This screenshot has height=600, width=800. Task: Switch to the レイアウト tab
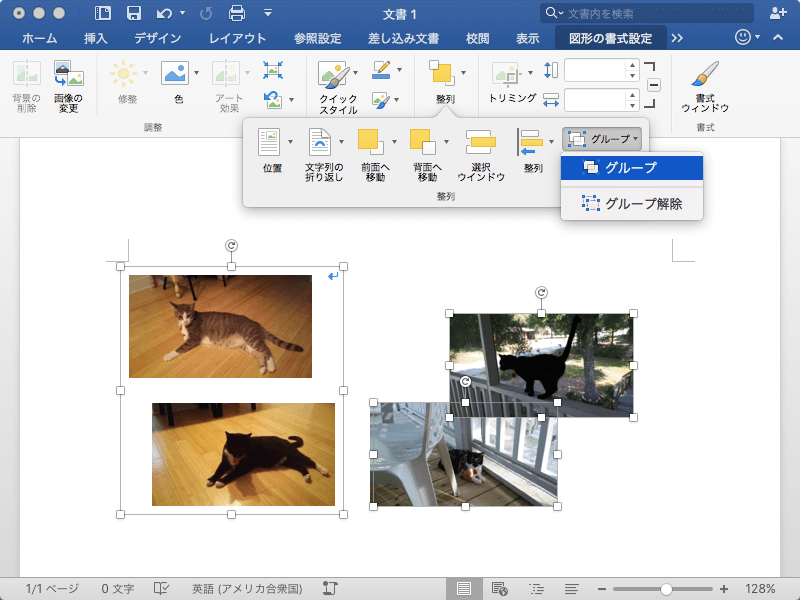pos(237,38)
